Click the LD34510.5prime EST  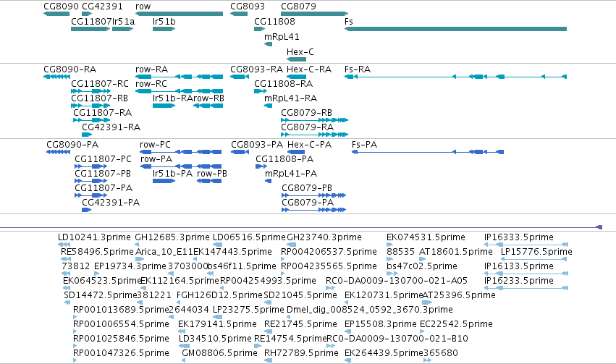tap(185, 347)
